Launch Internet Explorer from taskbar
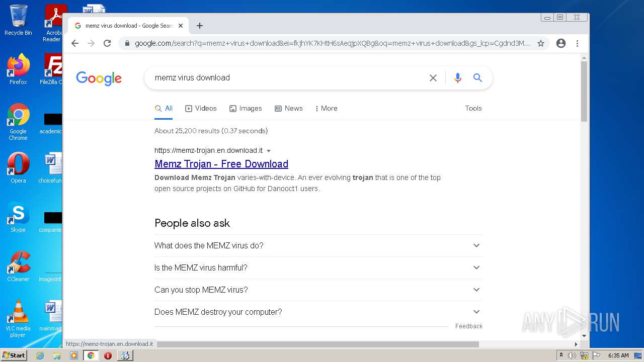Viewport: 644px width, 362px height. coord(40,355)
